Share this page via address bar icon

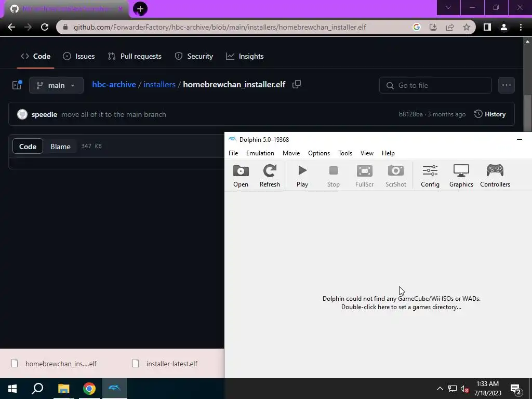(x=450, y=27)
